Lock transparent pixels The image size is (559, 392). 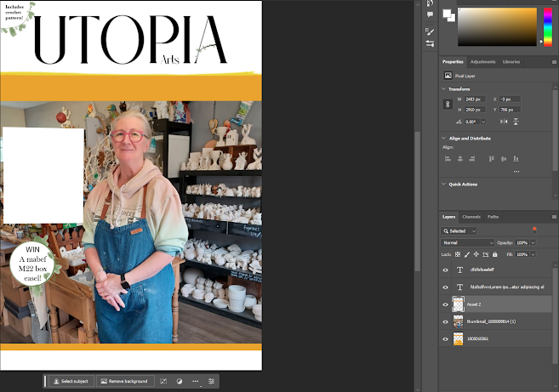[x=458, y=254]
